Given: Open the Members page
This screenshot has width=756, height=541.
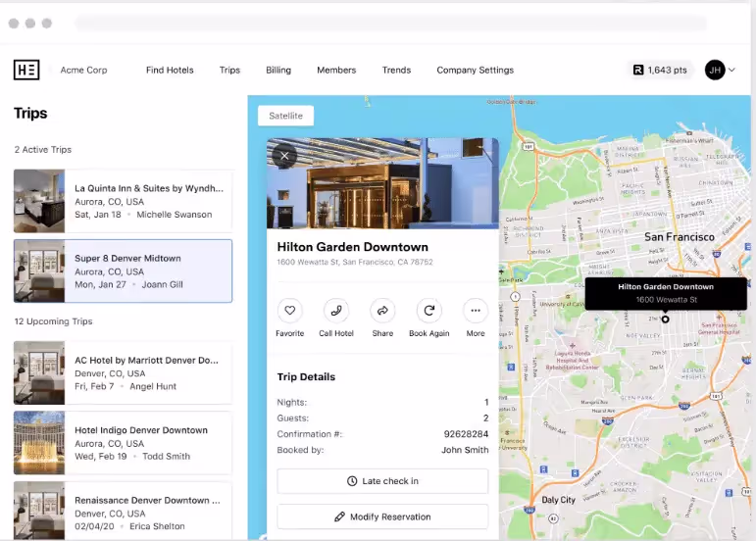Looking at the screenshot, I should [x=336, y=70].
